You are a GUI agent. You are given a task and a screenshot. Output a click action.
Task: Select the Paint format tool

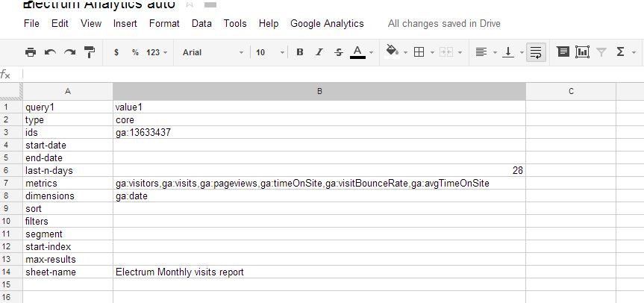tap(89, 52)
